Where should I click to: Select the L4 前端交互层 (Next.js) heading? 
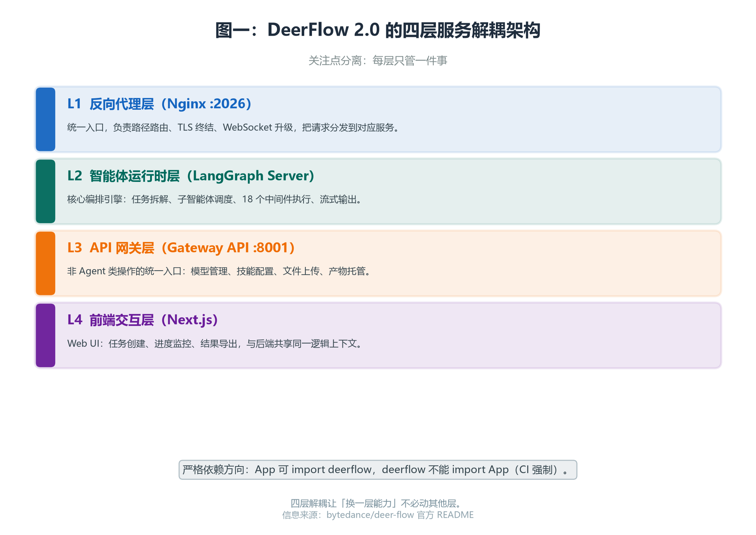143,320
